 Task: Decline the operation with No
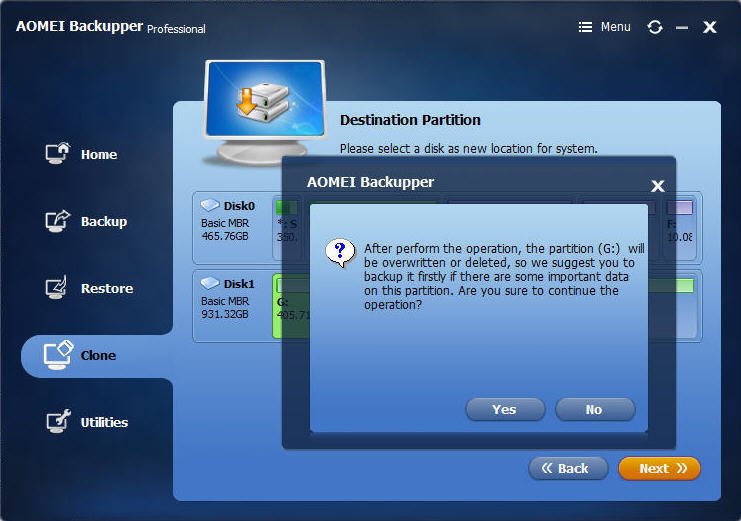click(x=595, y=409)
